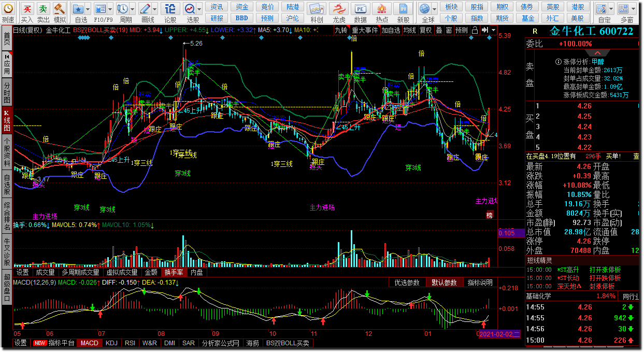Click the 优选参数 optimized parameters button
This screenshot has width=644, height=352.
407,283
